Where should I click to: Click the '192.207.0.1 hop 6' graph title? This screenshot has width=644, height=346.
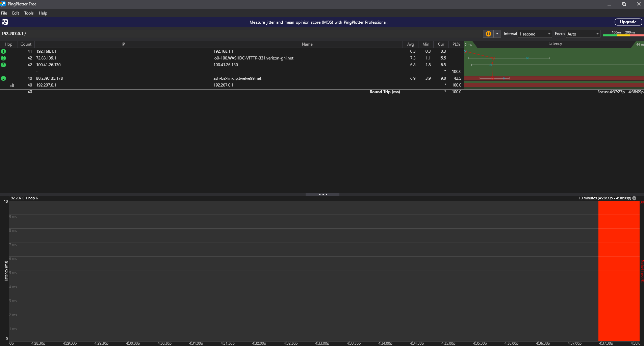pyautogui.click(x=23, y=198)
